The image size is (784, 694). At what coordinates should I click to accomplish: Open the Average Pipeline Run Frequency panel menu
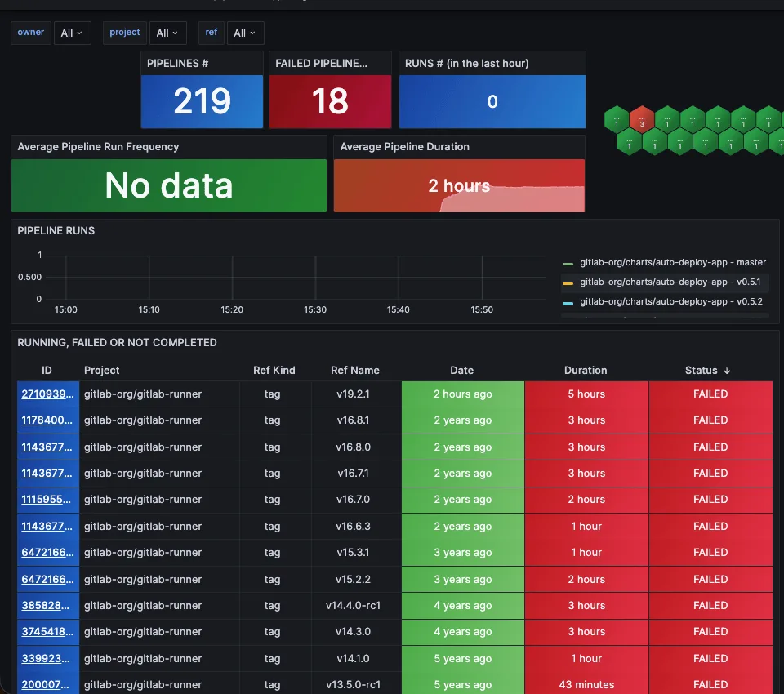tap(98, 146)
